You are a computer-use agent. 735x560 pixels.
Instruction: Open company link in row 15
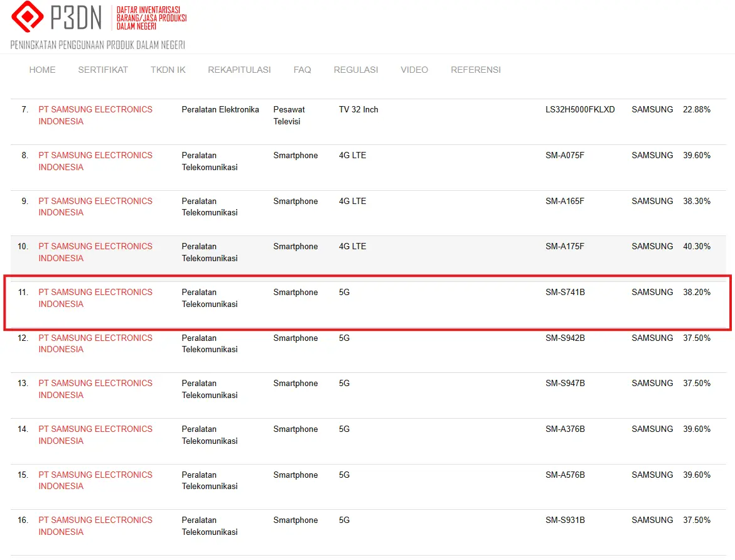[95, 481]
